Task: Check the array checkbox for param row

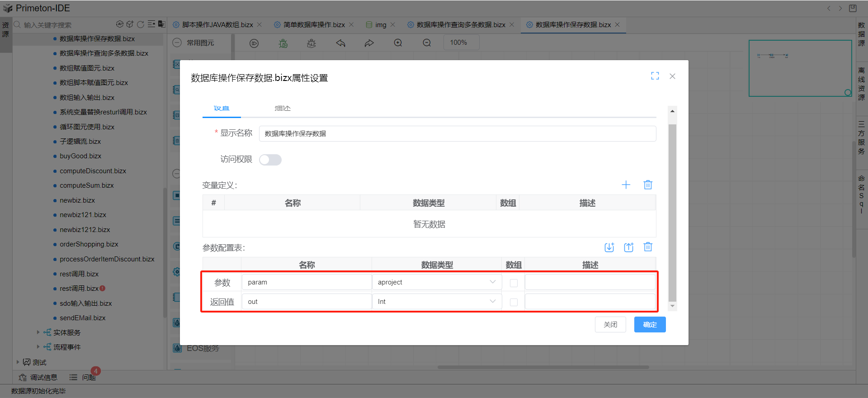Action: [x=514, y=283]
